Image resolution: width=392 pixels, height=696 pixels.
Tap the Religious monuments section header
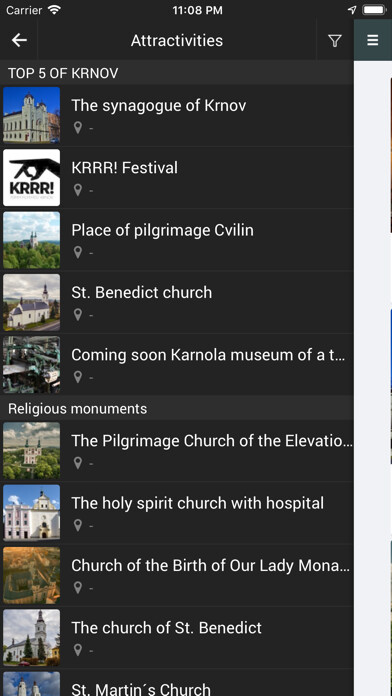177,408
